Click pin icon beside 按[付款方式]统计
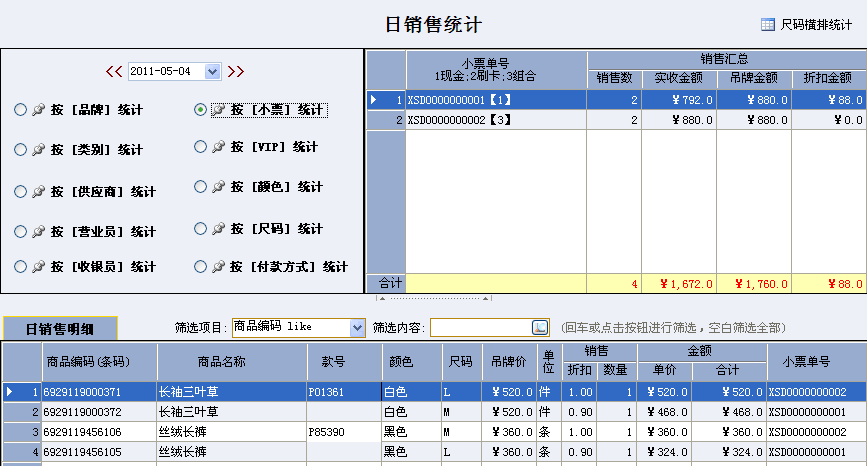867x466 pixels. 218,266
